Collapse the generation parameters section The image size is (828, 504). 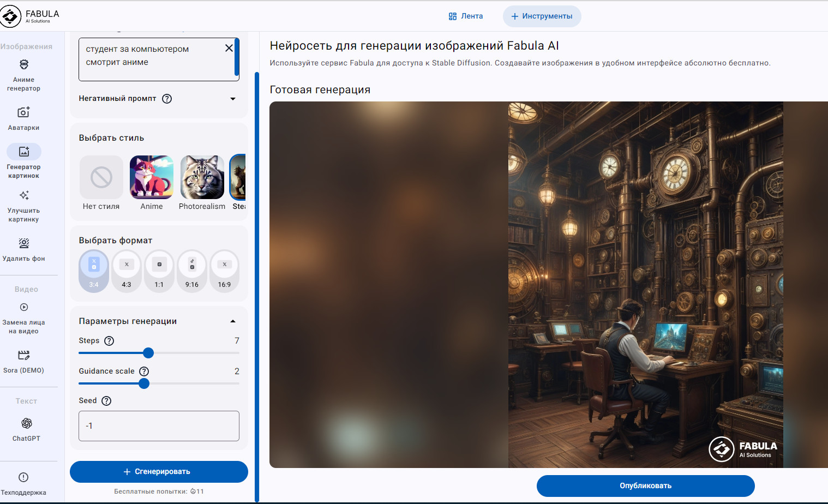click(x=233, y=321)
